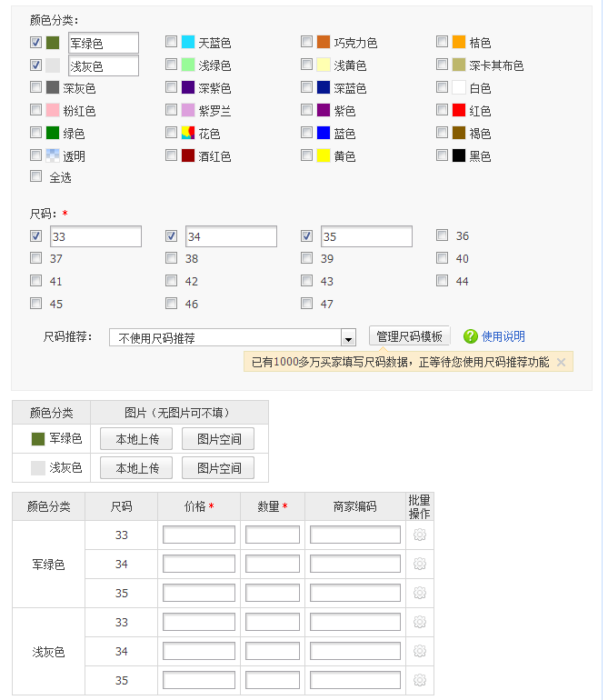Check the size 45 checkbox
This screenshot has height=700, width=608.
35,303
